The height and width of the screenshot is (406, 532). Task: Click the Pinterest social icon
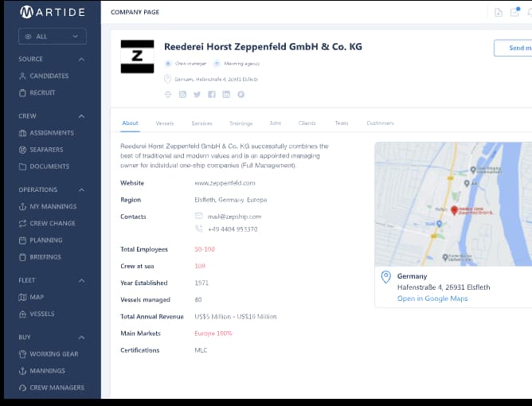point(241,94)
